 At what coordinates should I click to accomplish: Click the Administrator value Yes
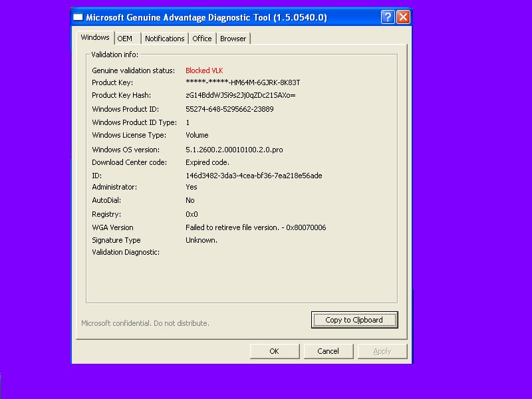click(x=192, y=187)
